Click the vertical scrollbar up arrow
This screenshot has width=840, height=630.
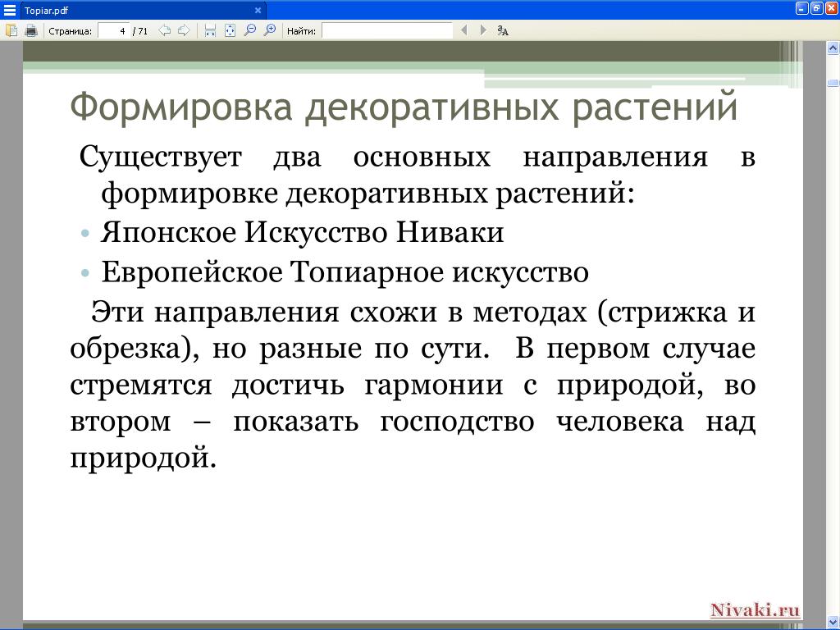pos(833,48)
